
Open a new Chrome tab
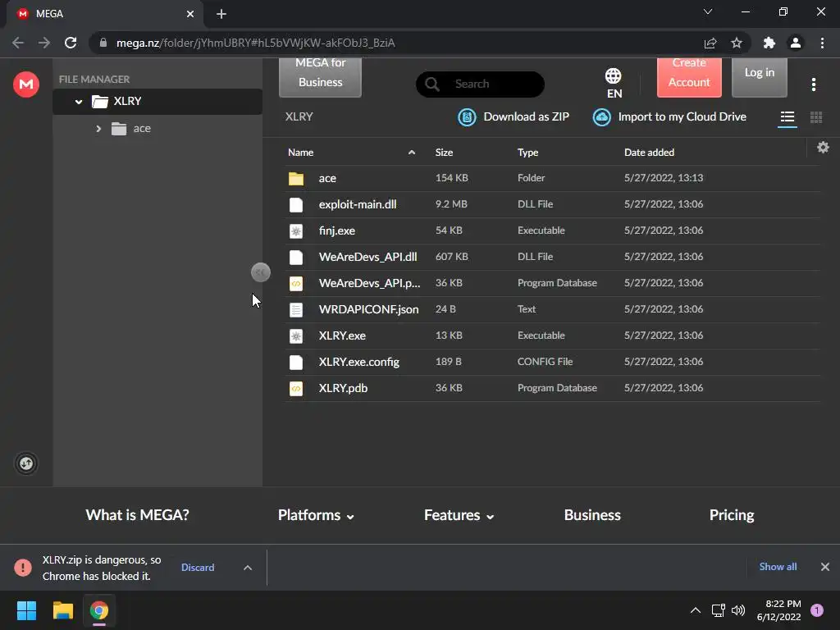click(221, 14)
